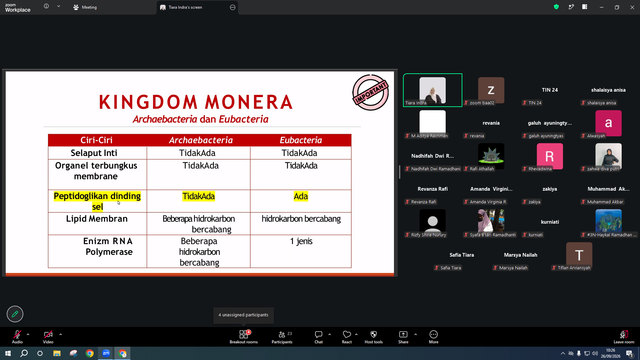
Task: Select the Revanza Rafi tile
Action: point(433,189)
